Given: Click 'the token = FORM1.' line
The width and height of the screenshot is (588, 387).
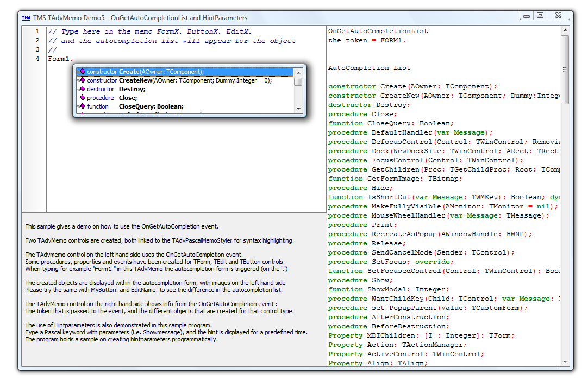Looking at the screenshot, I should click(x=367, y=41).
